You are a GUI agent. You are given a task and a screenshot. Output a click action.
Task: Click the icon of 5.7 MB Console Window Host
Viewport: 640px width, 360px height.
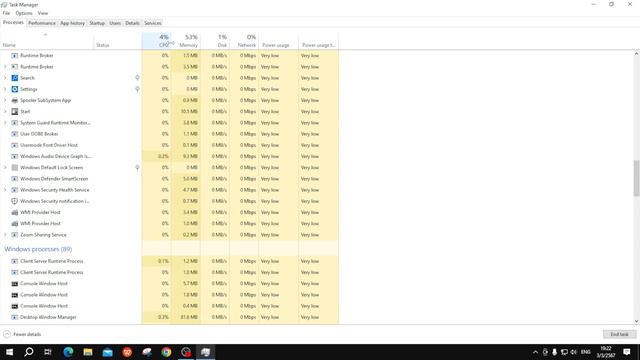coord(15,284)
